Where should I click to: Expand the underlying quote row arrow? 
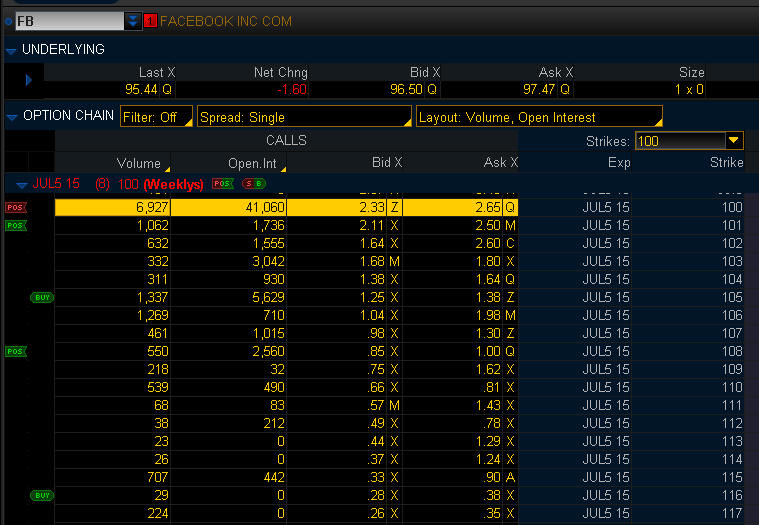28,79
